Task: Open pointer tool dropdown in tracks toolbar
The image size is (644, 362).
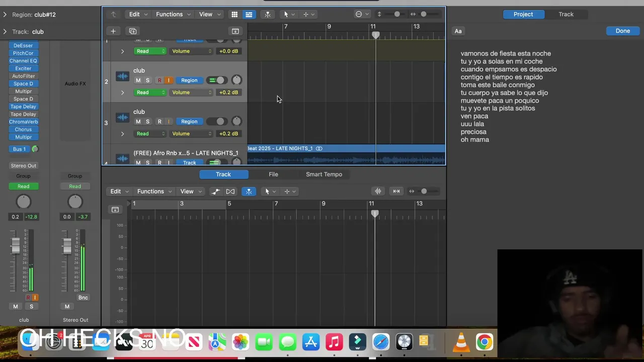Action: [x=289, y=15]
